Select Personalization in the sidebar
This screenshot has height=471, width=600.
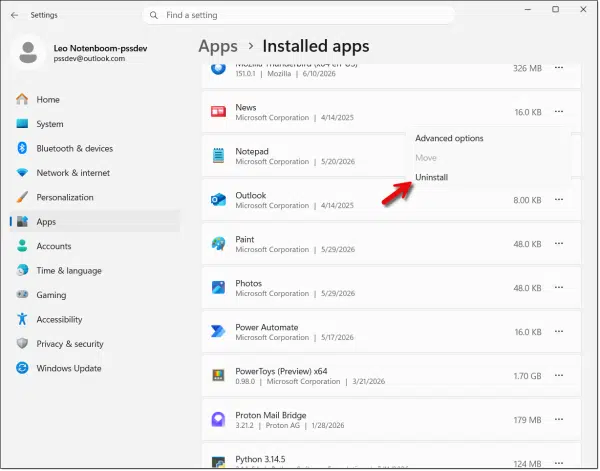click(x=95, y=197)
